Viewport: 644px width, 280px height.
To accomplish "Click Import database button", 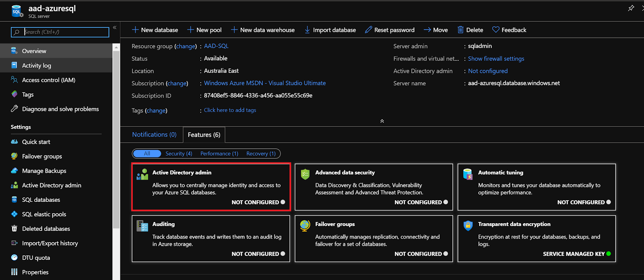I will point(330,30).
